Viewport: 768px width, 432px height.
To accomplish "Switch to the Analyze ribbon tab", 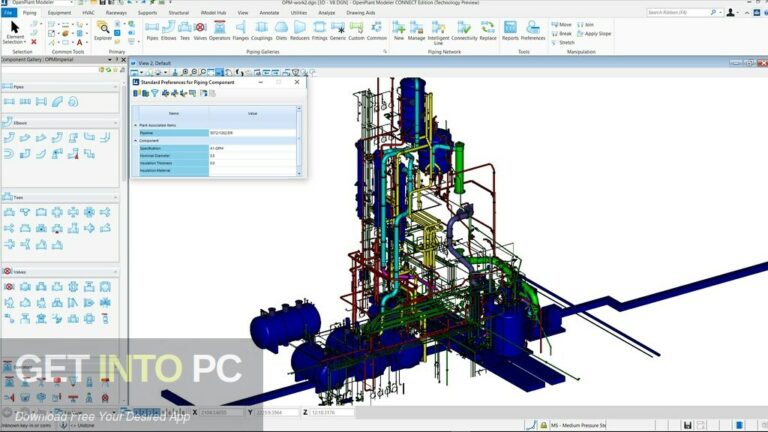I will pos(327,13).
